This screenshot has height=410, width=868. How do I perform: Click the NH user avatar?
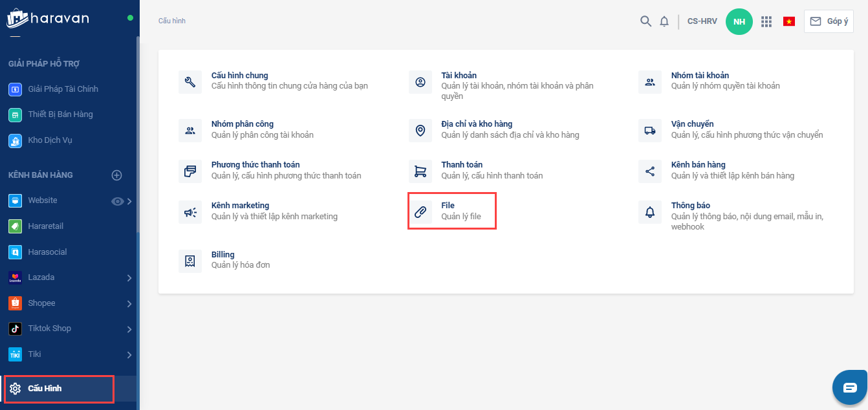point(739,21)
